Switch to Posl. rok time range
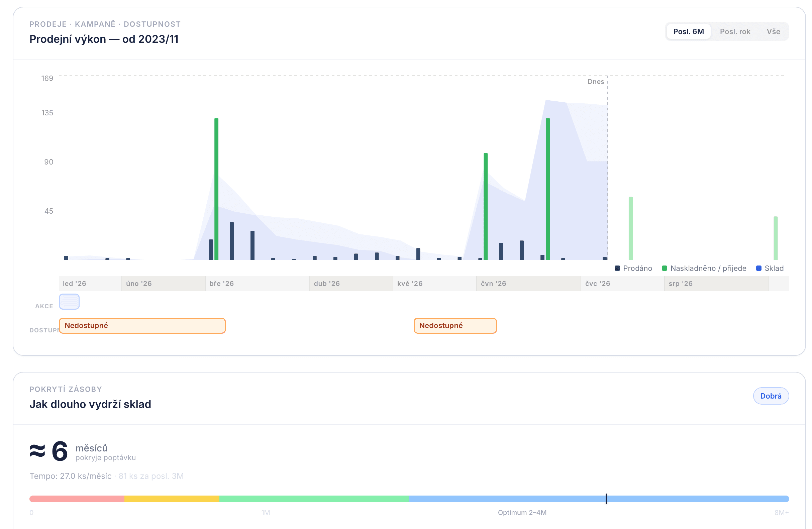Image resolution: width=812 pixels, height=529 pixels. click(x=735, y=31)
